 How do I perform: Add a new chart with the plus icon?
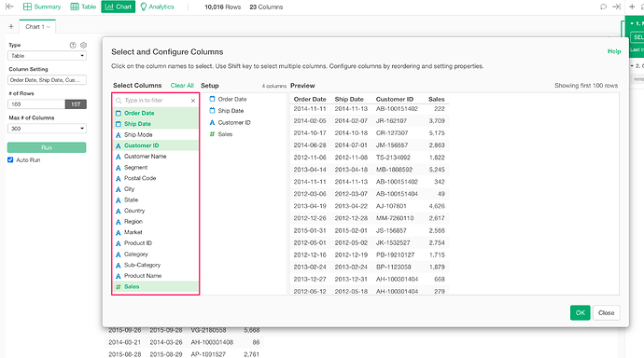11,27
